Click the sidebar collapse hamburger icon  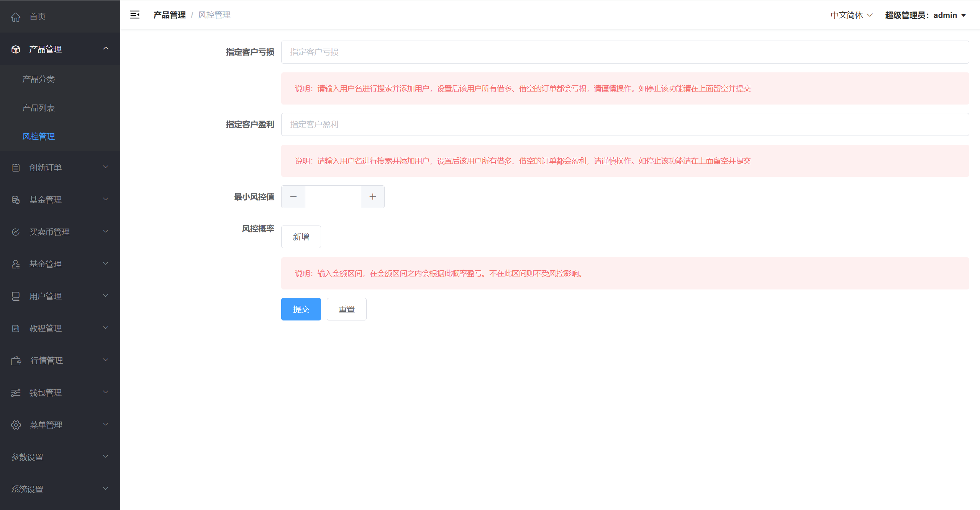tap(135, 15)
